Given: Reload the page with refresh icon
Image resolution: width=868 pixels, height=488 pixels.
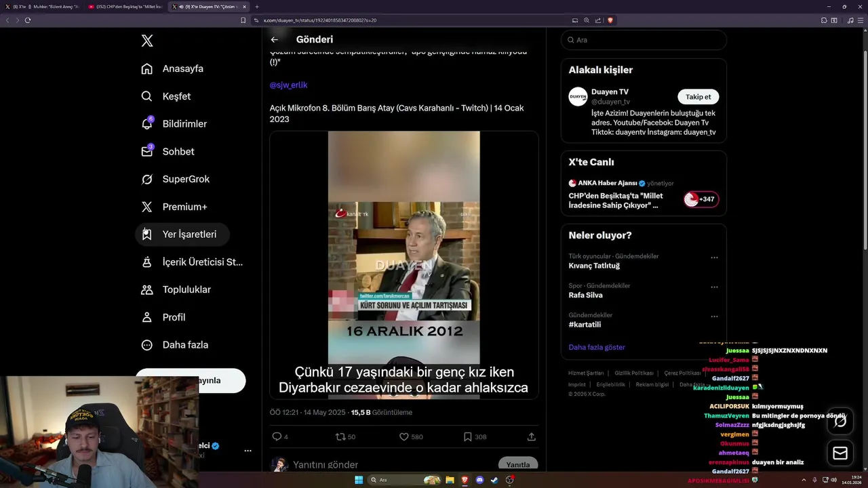Looking at the screenshot, I should pyautogui.click(x=28, y=20).
